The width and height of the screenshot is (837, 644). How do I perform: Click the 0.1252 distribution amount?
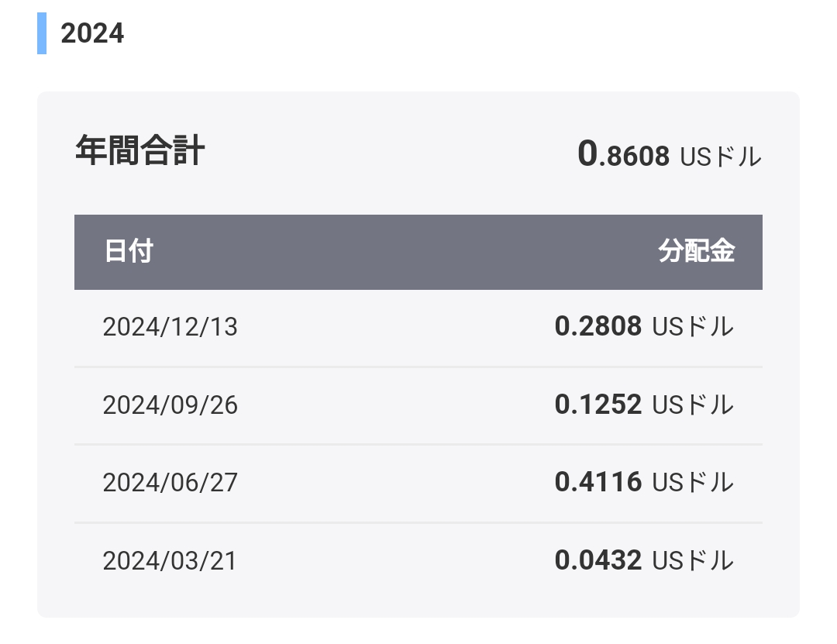point(598,405)
